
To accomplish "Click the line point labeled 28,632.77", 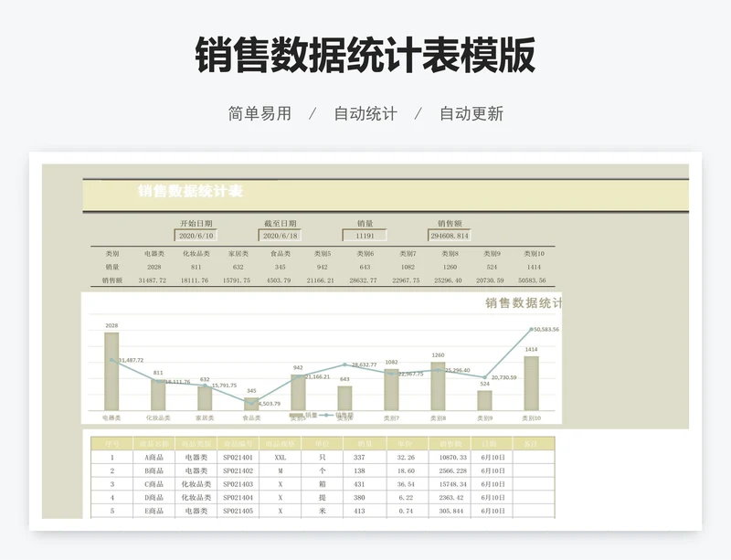I will (x=345, y=365).
